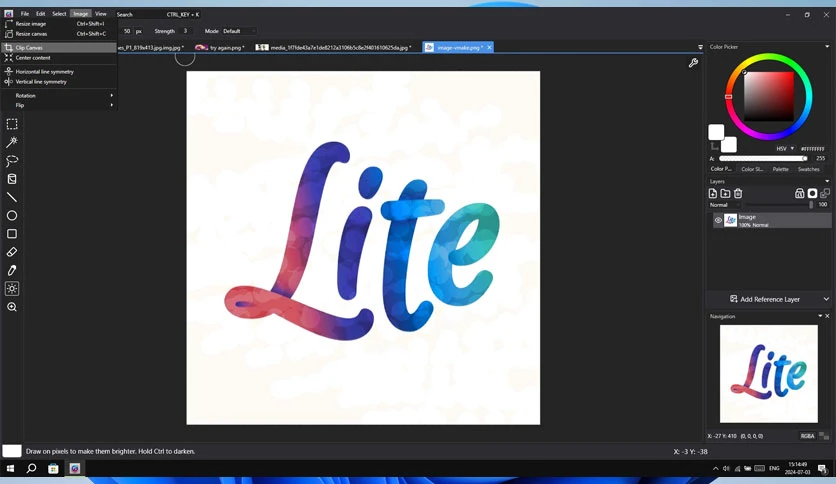Open the volume control in system tray

726,469
